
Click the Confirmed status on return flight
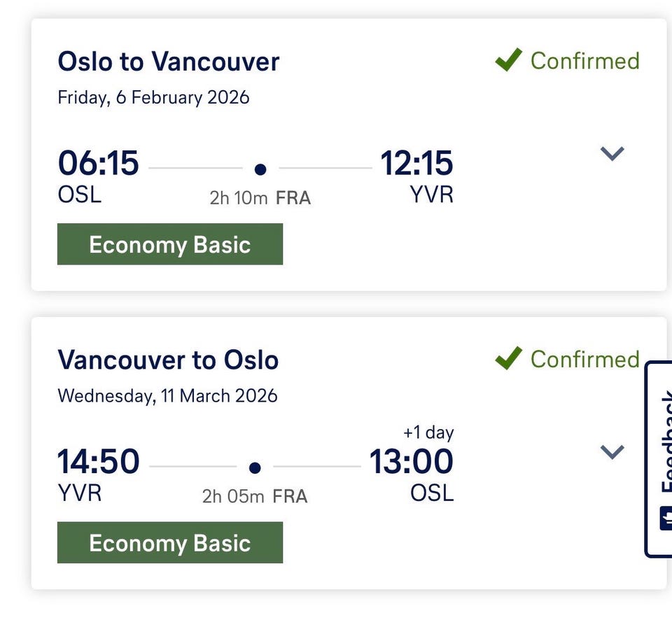pos(584,360)
